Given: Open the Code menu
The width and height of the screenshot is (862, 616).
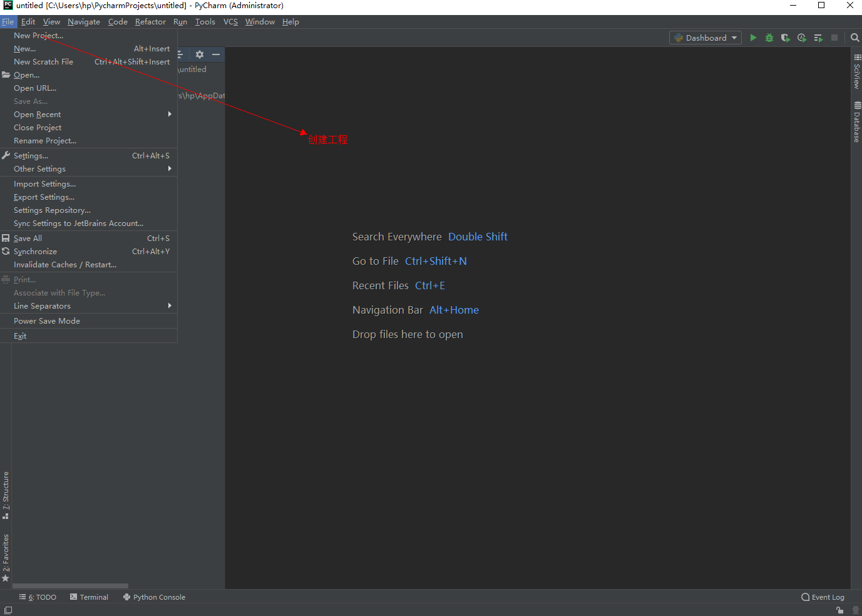Looking at the screenshot, I should click(x=118, y=22).
